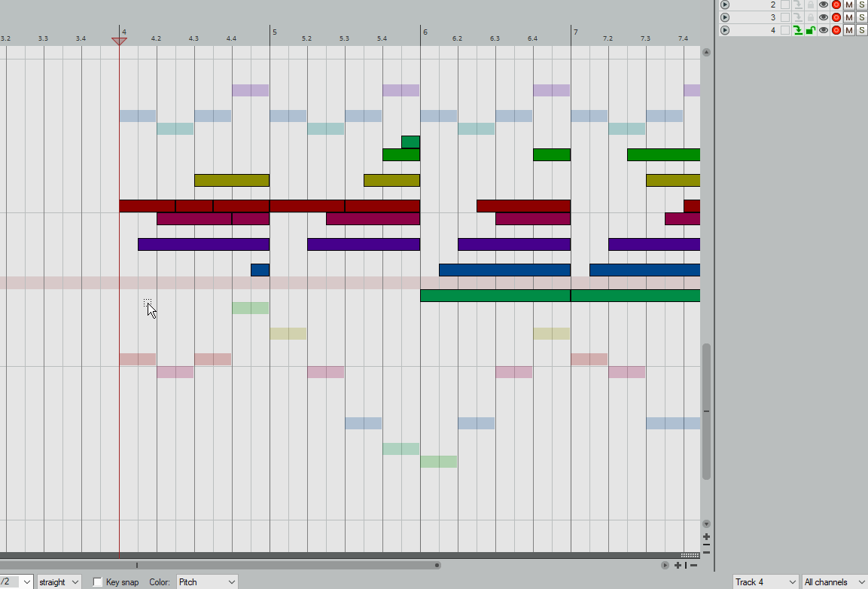Solo track 2 with the S button
Image resolution: width=868 pixels, height=589 pixels.
pyautogui.click(x=862, y=5)
